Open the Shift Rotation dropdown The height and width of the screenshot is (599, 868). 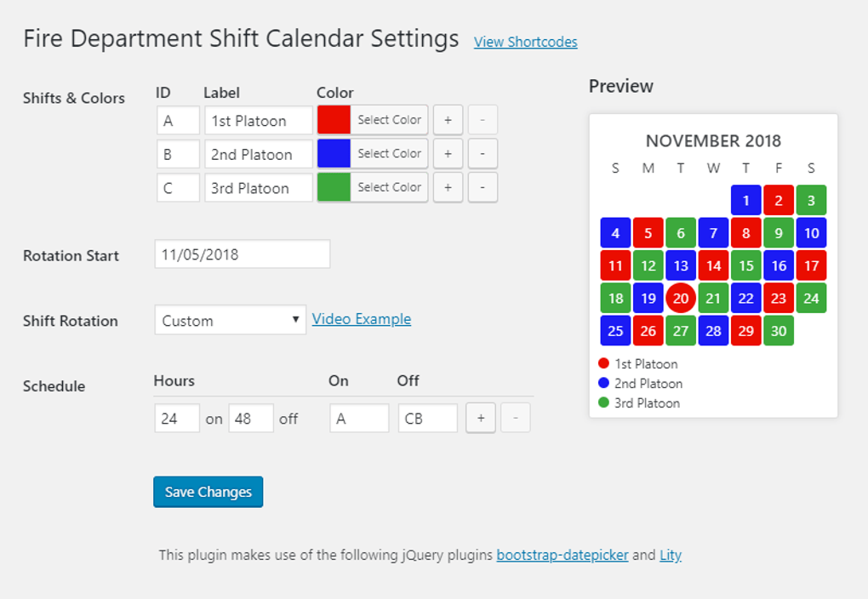point(230,319)
